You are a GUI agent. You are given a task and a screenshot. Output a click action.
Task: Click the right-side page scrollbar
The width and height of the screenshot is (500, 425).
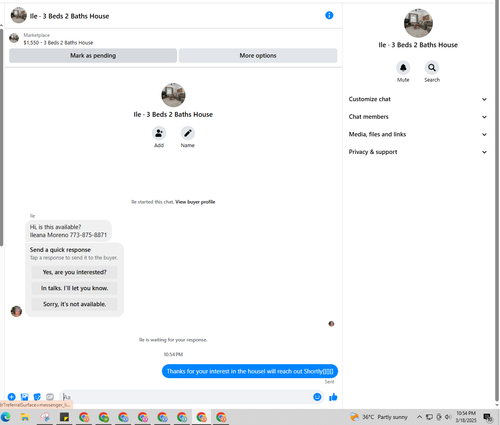click(x=497, y=200)
